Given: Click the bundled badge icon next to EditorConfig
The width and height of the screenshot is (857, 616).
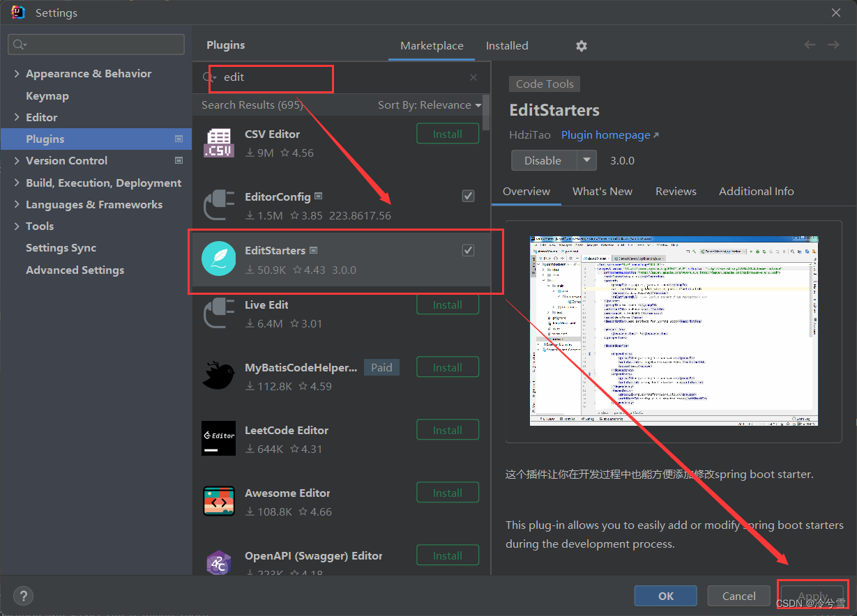Looking at the screenshot, I should point(318,197).
